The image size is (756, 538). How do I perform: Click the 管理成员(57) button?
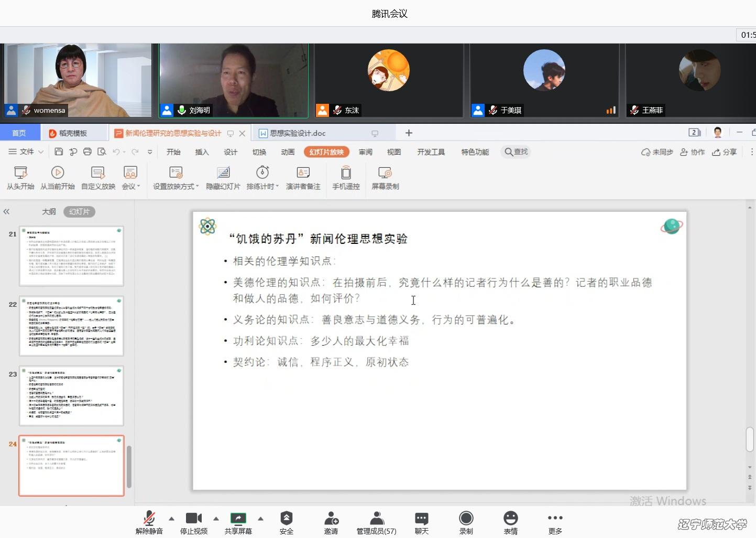click(376, 523)
